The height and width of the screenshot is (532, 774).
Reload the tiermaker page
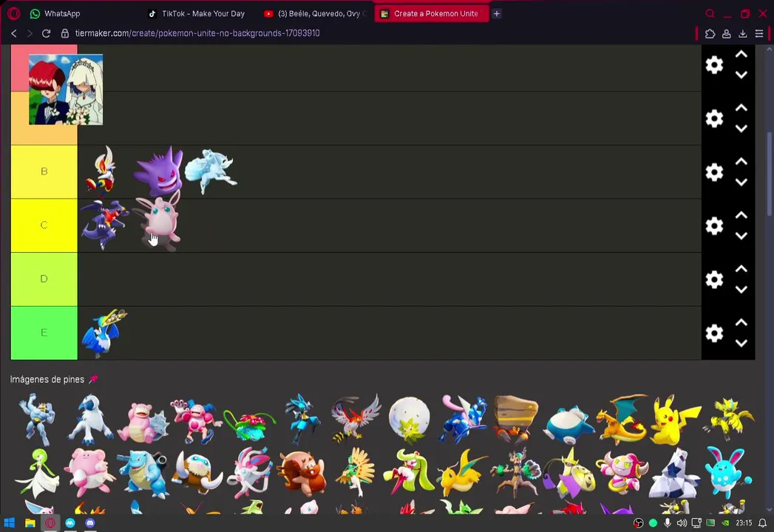(x=46, y=33)
